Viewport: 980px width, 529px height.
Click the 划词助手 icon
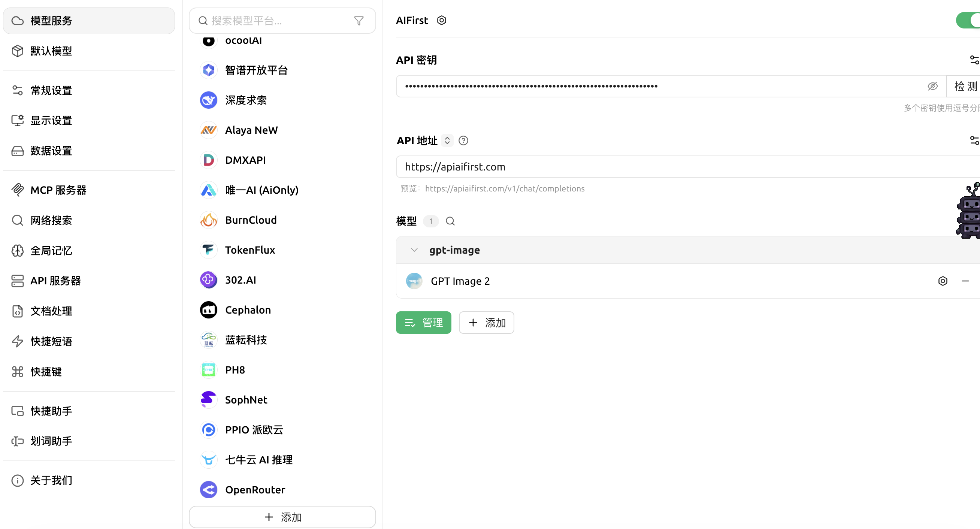click(x=18, y=441)
